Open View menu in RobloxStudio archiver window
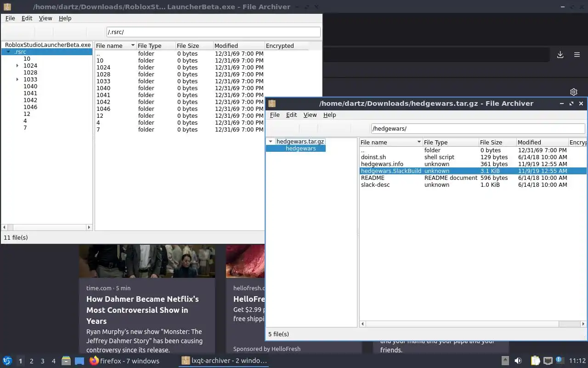588x368 pixels. pyautogui.click(x=45, y=18)
